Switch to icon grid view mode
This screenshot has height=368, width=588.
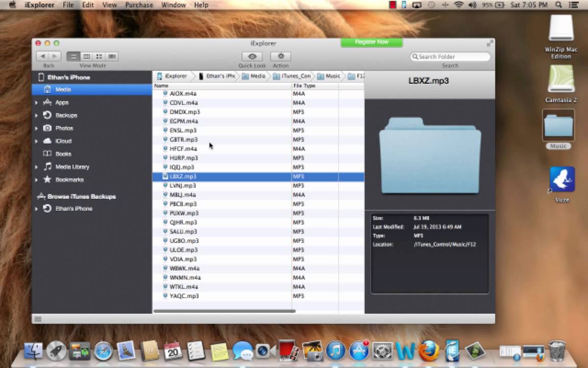tap(99, 56)
